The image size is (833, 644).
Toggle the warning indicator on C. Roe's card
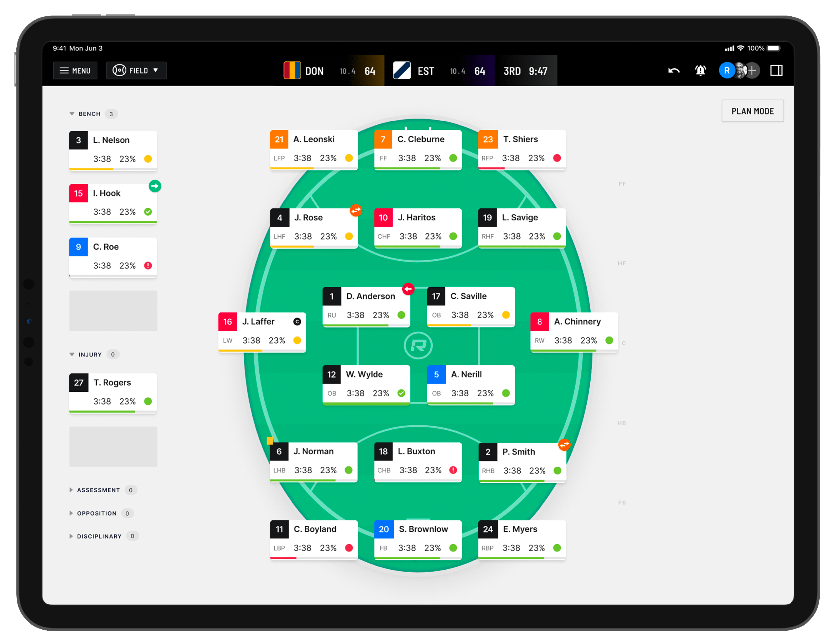pos(148,265)
